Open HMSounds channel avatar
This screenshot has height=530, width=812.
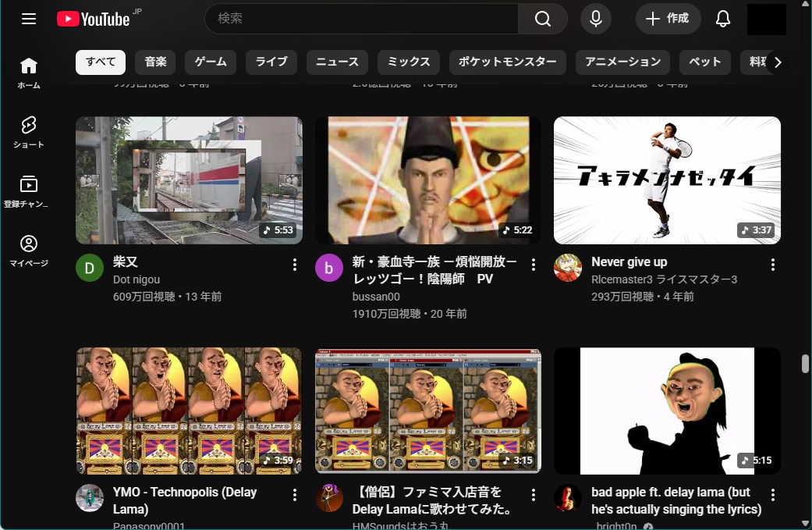tap(329, 498)
